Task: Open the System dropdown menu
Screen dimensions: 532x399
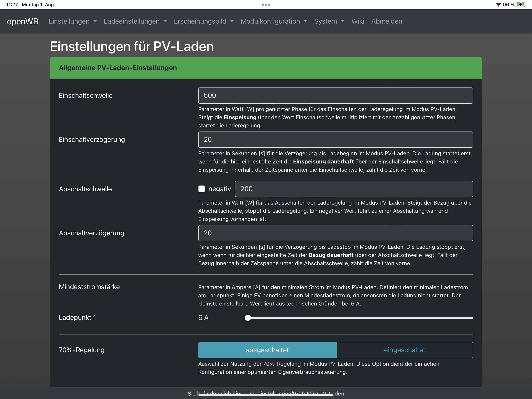Action: click(x=329, y=21)
